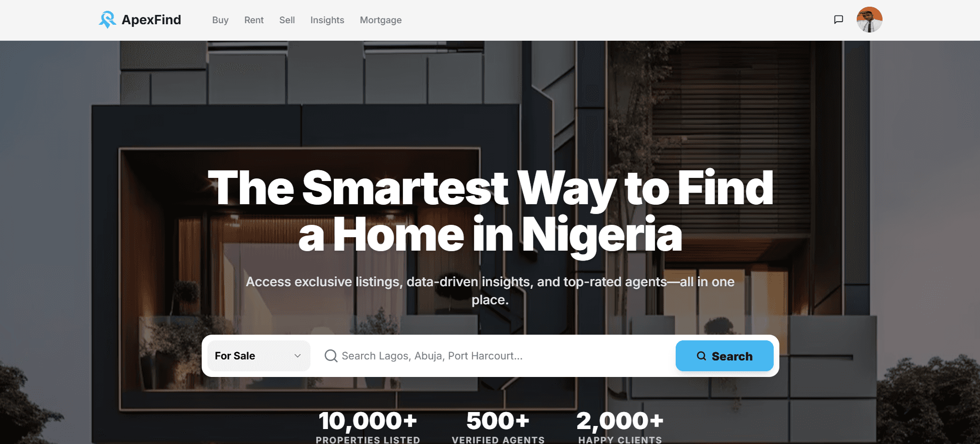Click the ApexFind logo icon
This screenshot has height=444, width=980.
107,20
